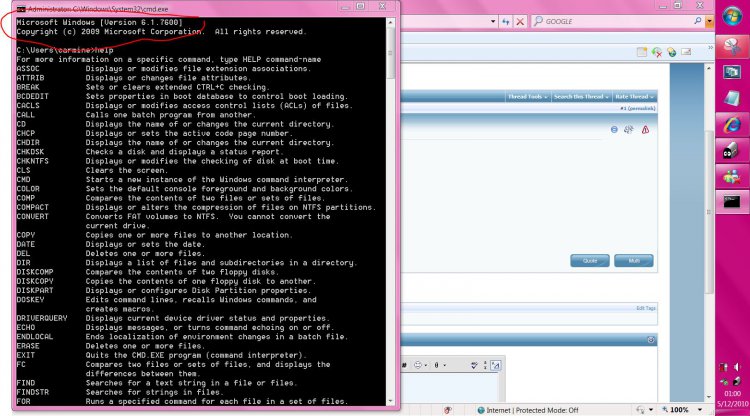Click the blue round post icon
This screenshot has width=750, height=416.
pos(614,130)
